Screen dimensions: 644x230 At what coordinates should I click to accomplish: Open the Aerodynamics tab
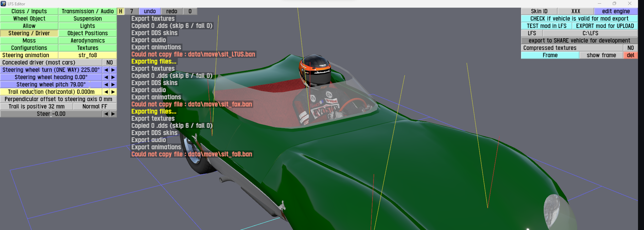click(88, 41)
